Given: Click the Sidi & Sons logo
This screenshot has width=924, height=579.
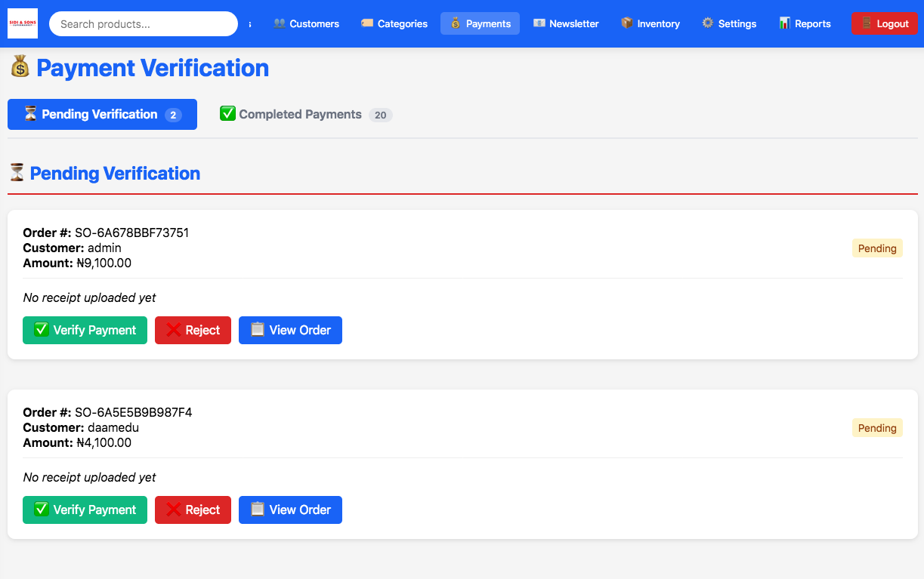Looking at the screenshot, I should (23, 23).
